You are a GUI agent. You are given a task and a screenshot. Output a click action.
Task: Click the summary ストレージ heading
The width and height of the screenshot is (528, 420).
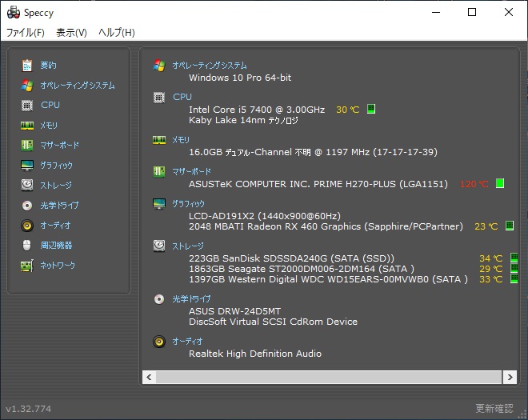pos(188,246)
